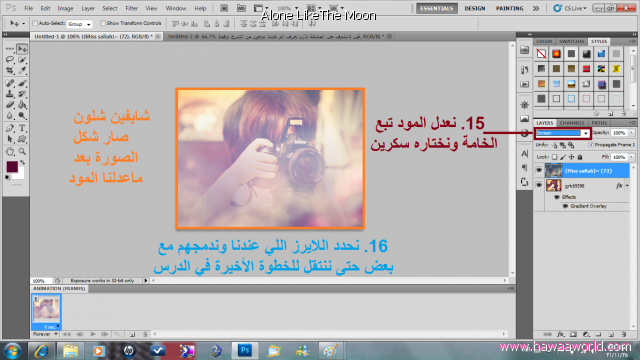Viewport: 640px width, 360px height.
Task: Switch to the Painting workspace
Action: 509,8
